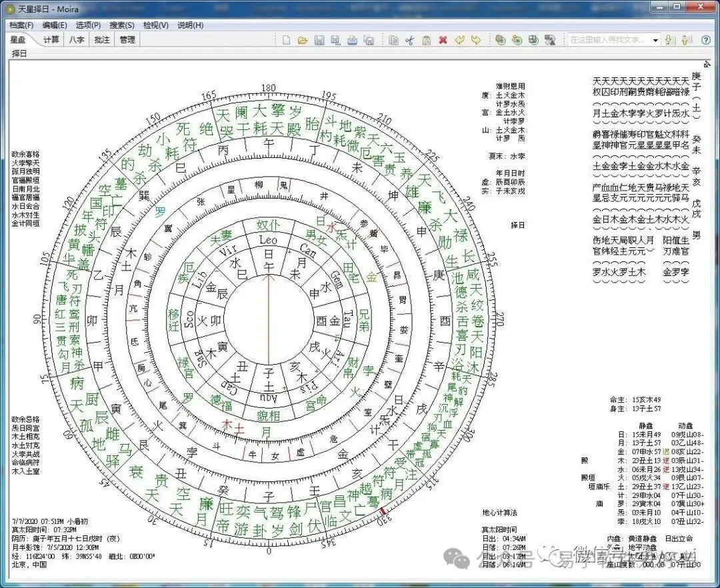Click the Gem sign in the wheel
The image size is (720, 588).
coord(337,279)
